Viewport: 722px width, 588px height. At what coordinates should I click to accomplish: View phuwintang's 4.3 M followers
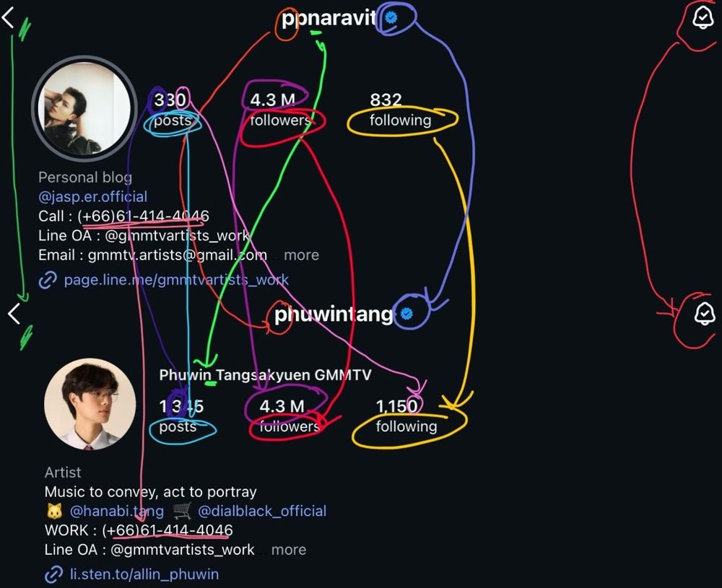[x=290, y=416]
